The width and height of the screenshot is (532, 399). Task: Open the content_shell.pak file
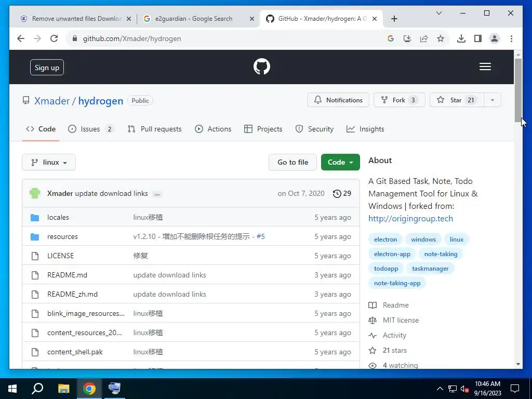click(x=75, y=352)
